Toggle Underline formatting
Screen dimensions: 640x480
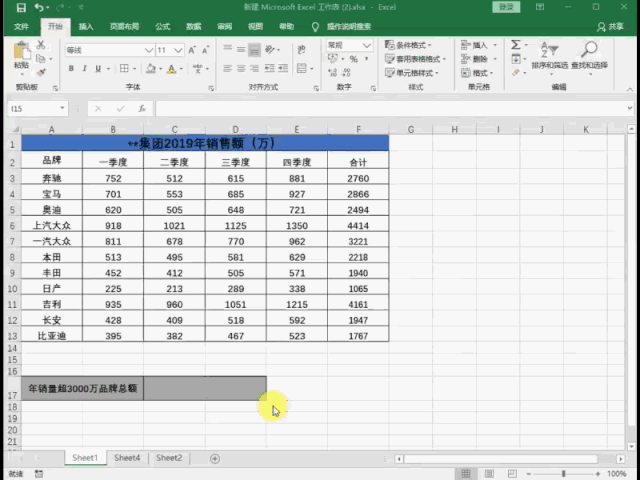pyautogui.click(x=98, y=69)
